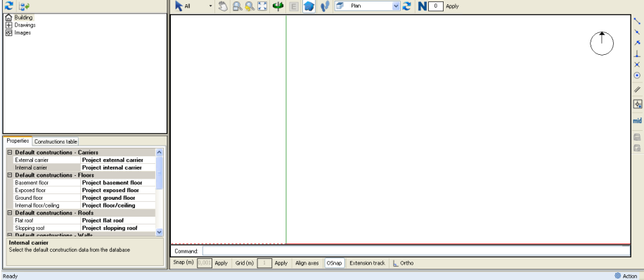This screenshot has height=280, width=644.
Task: Click Apply next to Grid (m) field
Action: coord(281,263)
